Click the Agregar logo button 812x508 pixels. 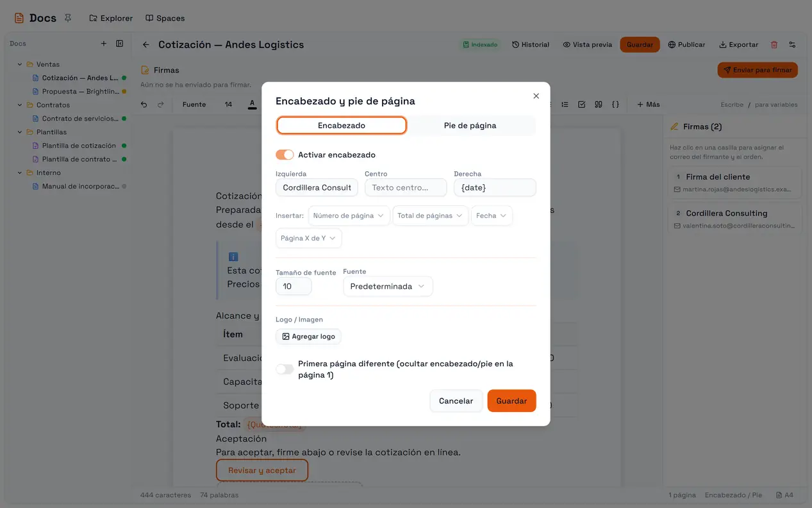(308, 336)
